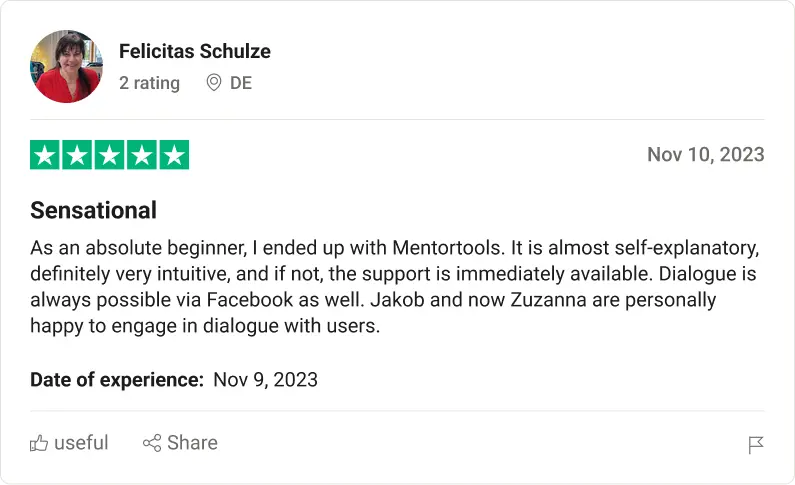This screenshot has height=485, width=795.
Task: Click the experience date Nov 9, 2023
Action: (x=265, y=379)
